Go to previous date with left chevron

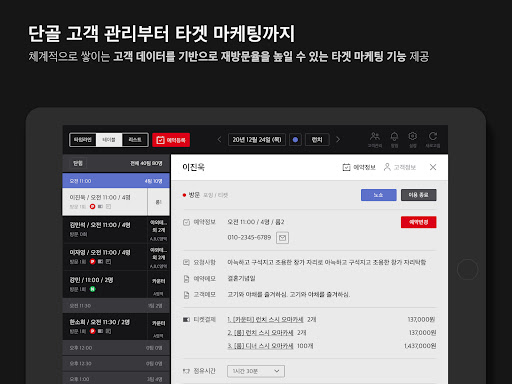click(x=219, y=139)
